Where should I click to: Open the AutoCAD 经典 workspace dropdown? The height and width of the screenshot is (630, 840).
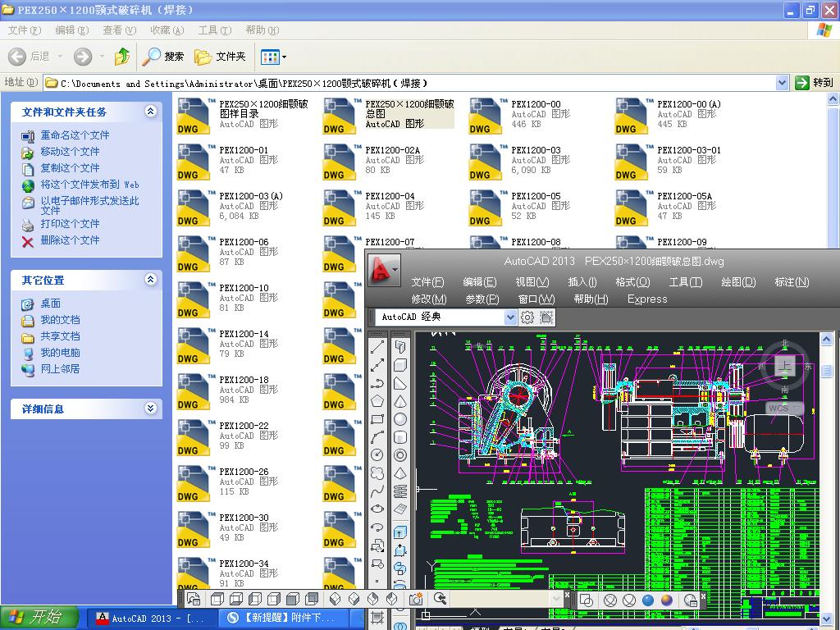[x=510, y=317]
